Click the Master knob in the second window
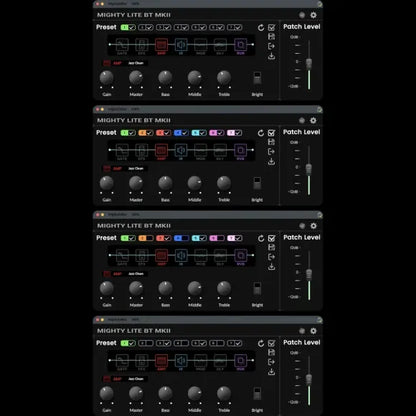416x416 pixels. pyautogui.click(x=136, y=183)
